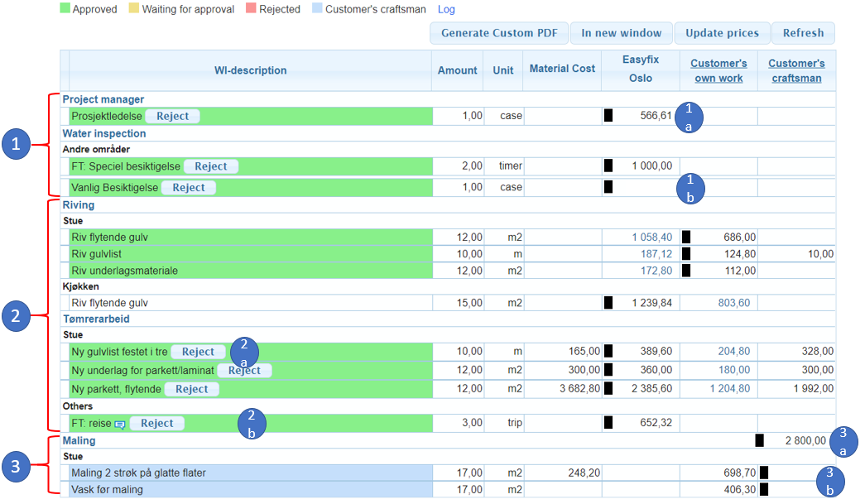The image size is (865, 504).
Task: Sort by the Customer's own work column header
Action: (x=718, y=70)
